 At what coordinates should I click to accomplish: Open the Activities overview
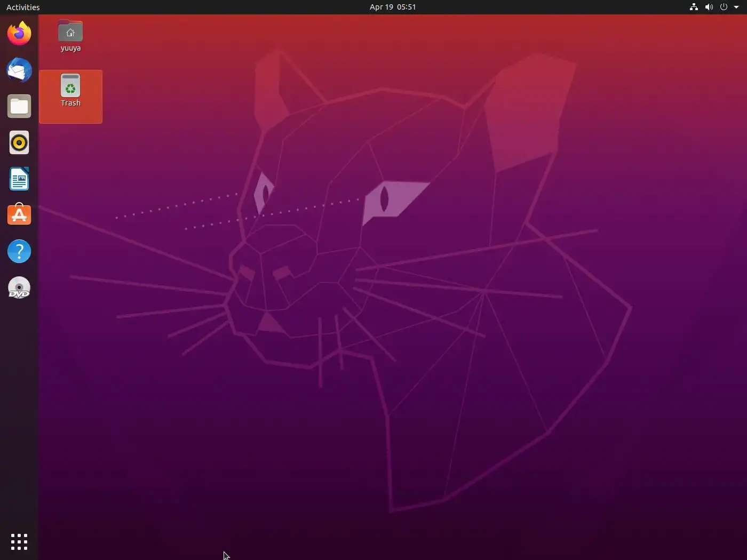23,7
